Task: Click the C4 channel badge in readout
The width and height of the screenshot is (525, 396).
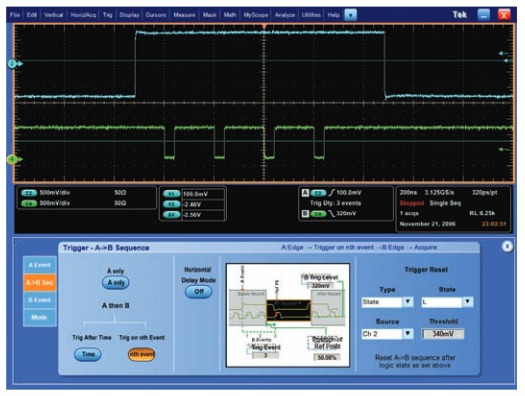Action: click(29, 203)
